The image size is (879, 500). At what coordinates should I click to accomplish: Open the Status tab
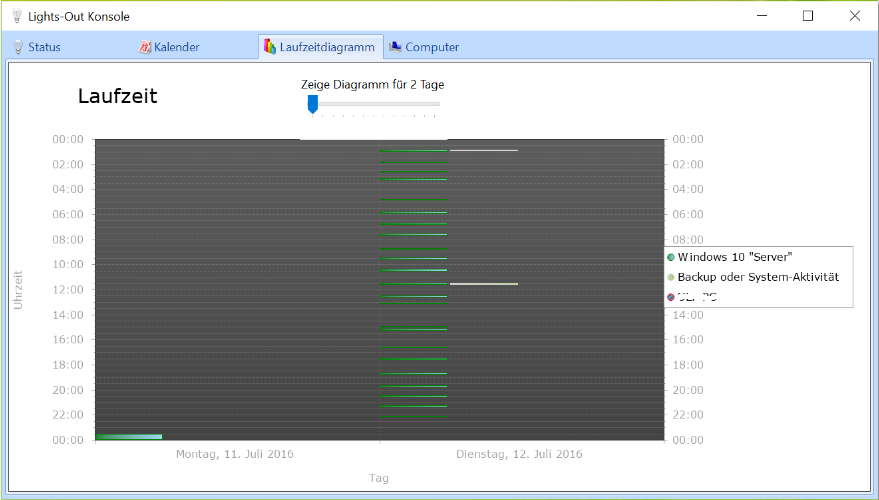(x=37, y=47)
